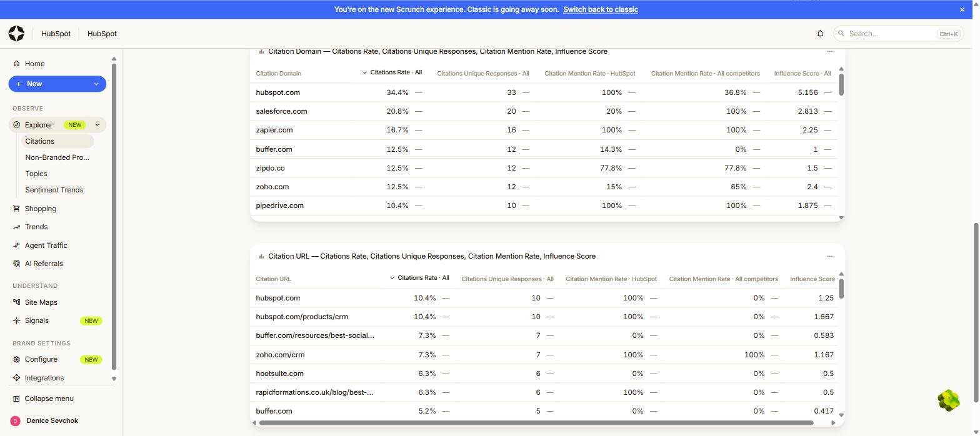
Task: Collapse the Explorer section chevron
Action: (97, 125)
